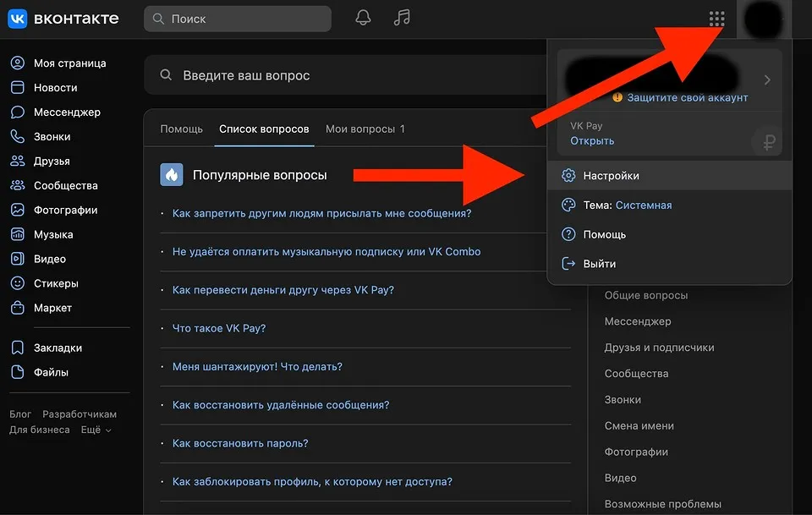The image size is (812, 515).
Task: Click the Market bag icon
Action: pos(18,308)
